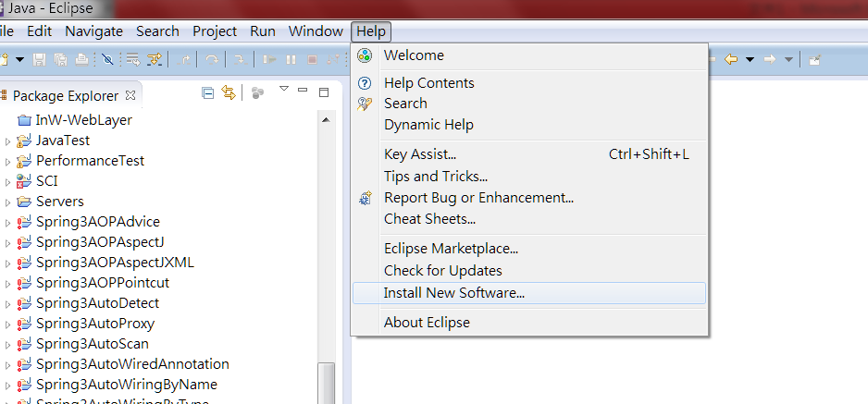This screenshot has height=404, width=868.
Task: Maximize the Package Explorer view
Action: pyautogui.click(x=324, y=92)
